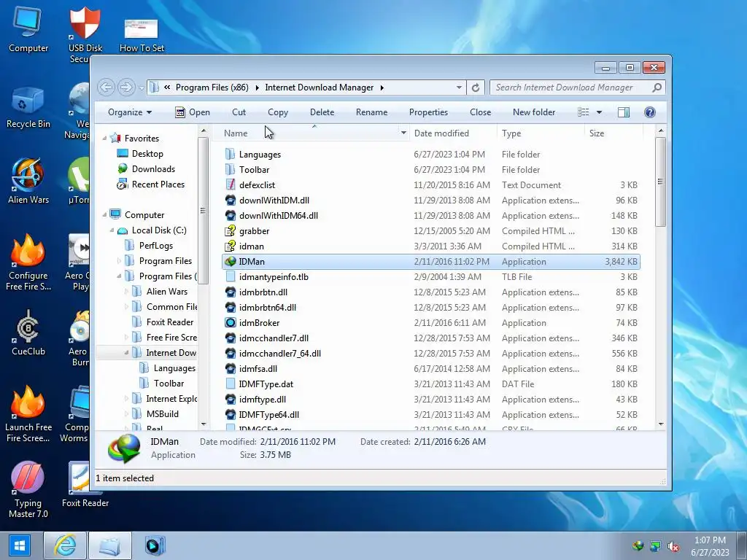Select the PerfLogs folder in tree
The image size is (747, 560).
point(156,246)
